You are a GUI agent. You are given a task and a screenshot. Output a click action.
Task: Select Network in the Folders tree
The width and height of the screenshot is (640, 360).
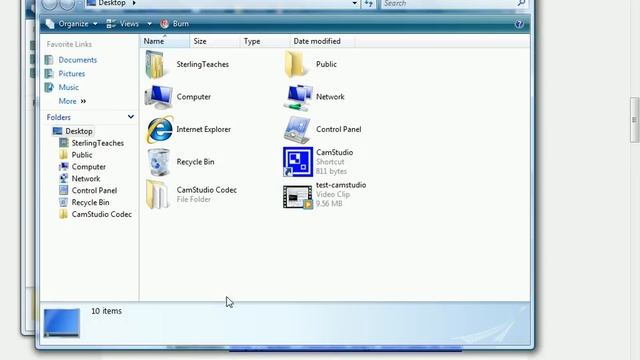(x=86, y=179)
